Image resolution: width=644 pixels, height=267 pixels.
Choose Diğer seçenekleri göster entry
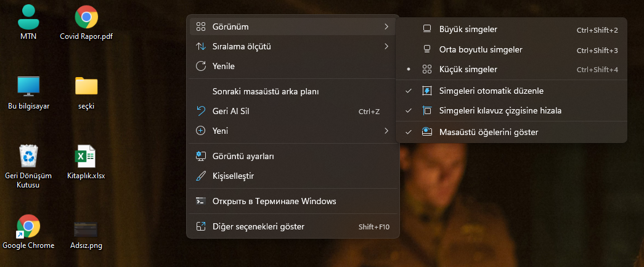[293, 226]
